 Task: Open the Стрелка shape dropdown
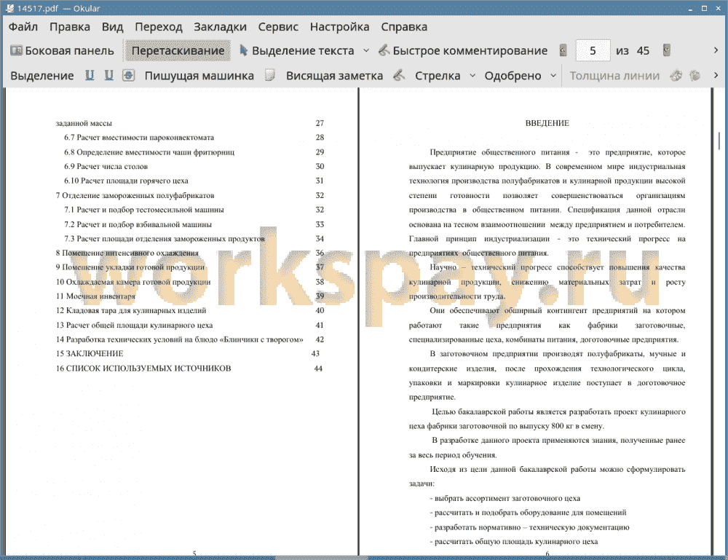[472, 76]
